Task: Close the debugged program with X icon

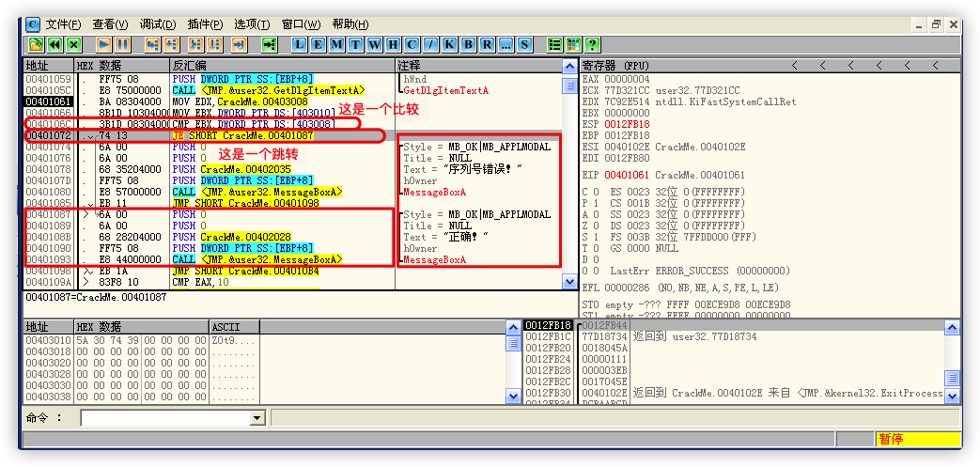Action: tap(73, 44)
